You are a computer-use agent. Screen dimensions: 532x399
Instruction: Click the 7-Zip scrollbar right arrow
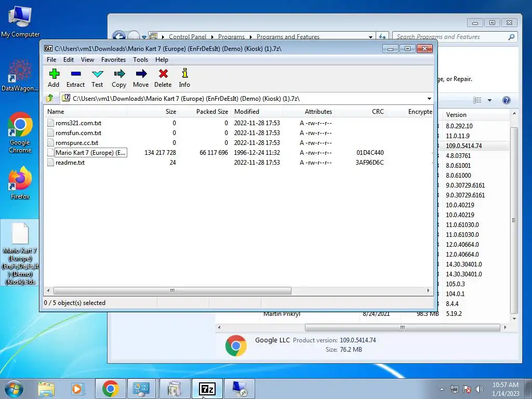click(x=428, y=291)
